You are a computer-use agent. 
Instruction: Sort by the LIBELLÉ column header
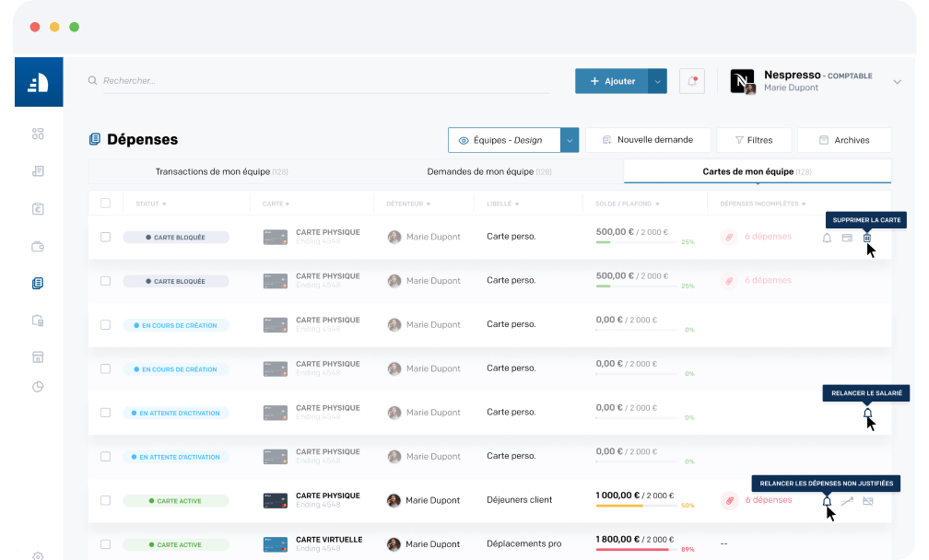click(503, 204)
